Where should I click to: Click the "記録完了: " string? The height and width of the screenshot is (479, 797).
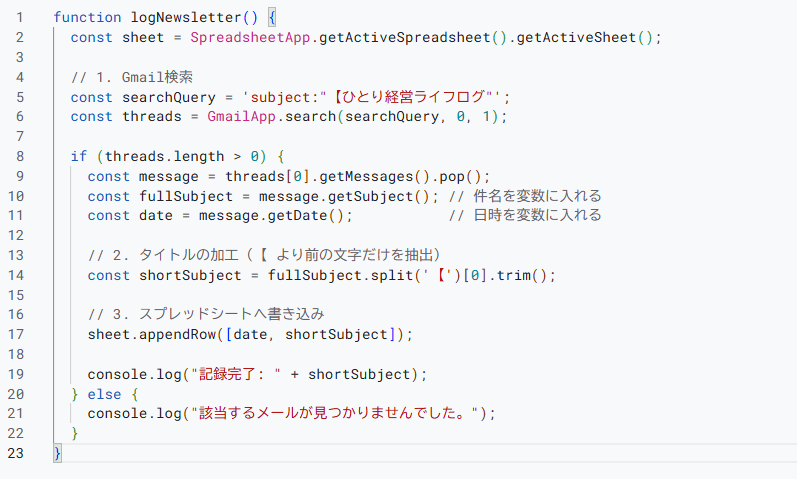[237, 374]
